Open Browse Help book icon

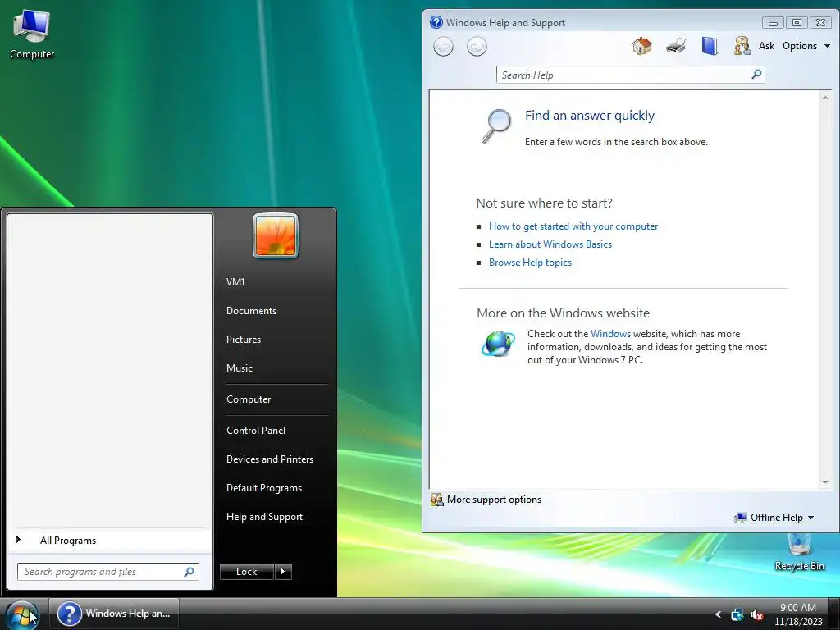click(710, 46)
